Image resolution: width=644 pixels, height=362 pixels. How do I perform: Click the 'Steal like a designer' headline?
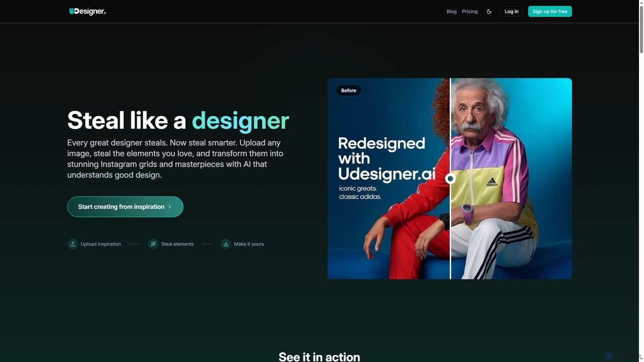[x=178, y=120]
